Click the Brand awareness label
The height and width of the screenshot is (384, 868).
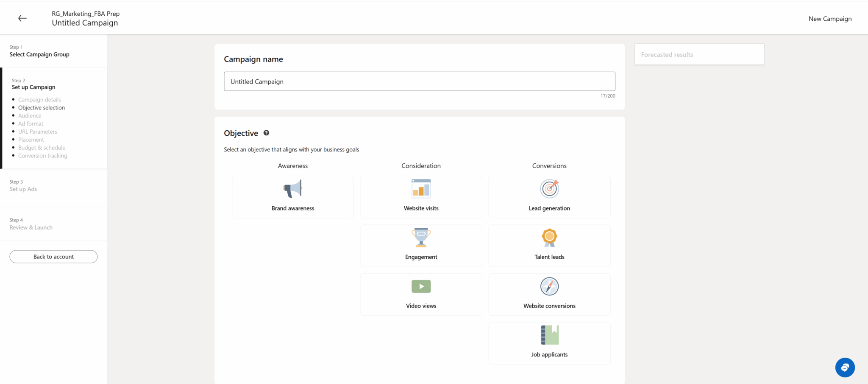tap(293, 208)
